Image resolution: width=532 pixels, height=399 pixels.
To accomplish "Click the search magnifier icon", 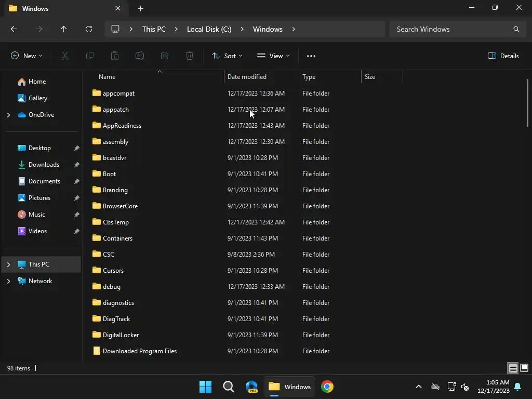I will [516, 29].
